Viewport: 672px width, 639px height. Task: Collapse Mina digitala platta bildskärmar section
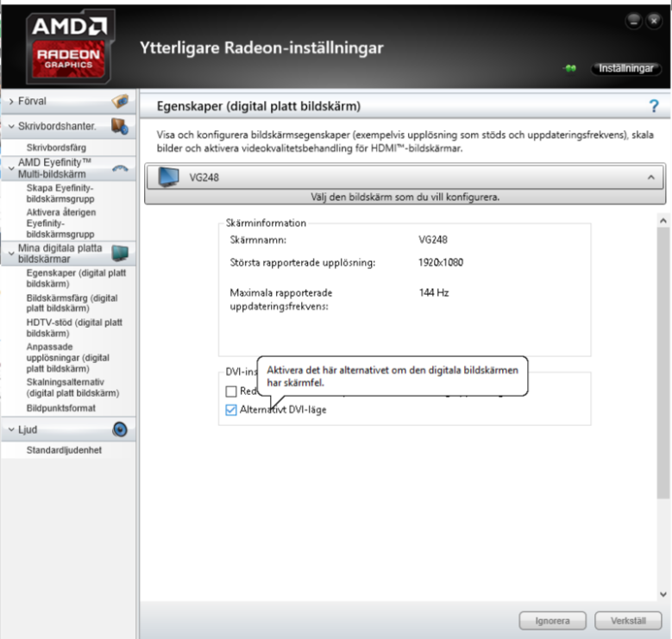pos(11,254)
